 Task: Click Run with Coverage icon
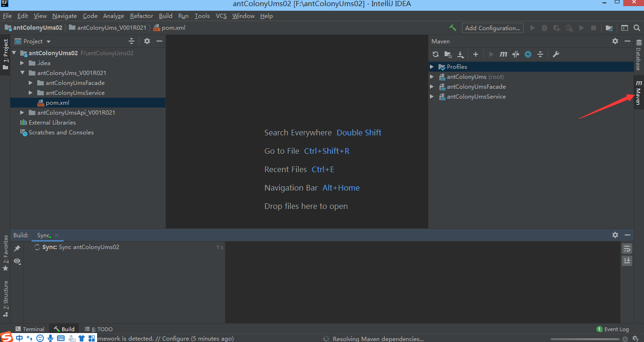(x=557, y=28)
